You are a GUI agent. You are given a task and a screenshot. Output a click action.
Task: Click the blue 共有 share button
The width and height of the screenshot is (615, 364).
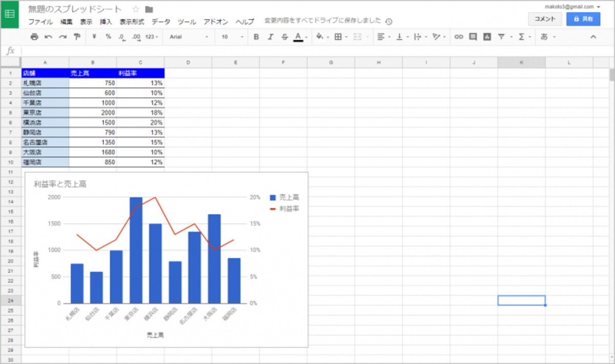pyautogui.click(x=583, y=18)
